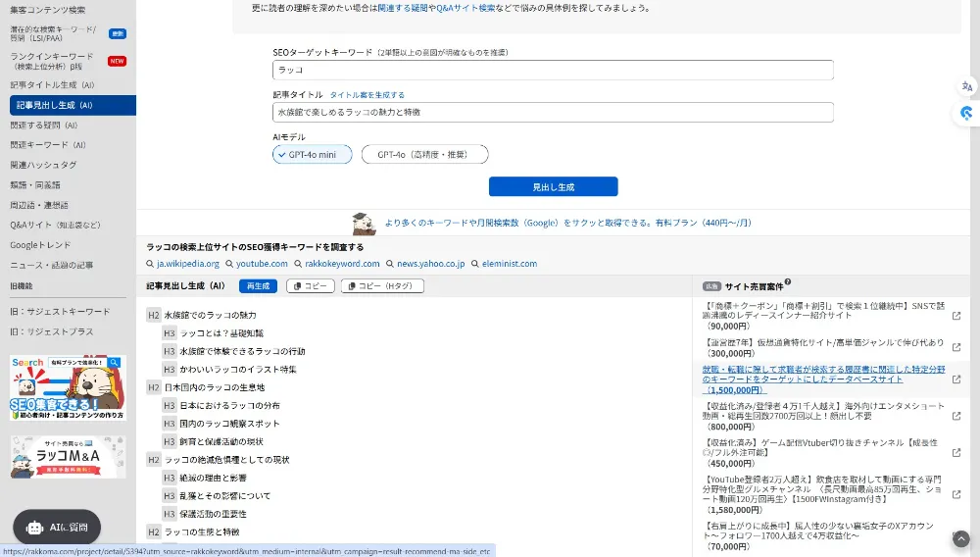This screenshot has height=557, width=980.
Task: Select heading 国内のラッコ観察スポット
Action: point(229,424)
